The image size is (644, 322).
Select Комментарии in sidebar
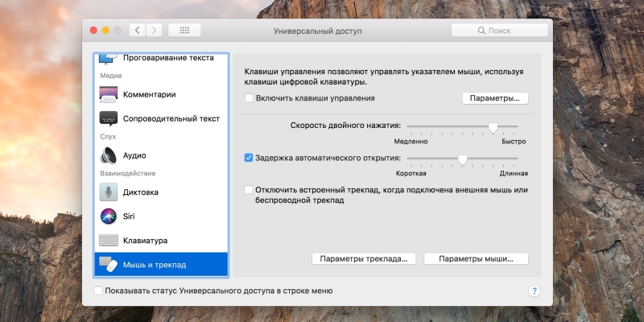(161, 94)
